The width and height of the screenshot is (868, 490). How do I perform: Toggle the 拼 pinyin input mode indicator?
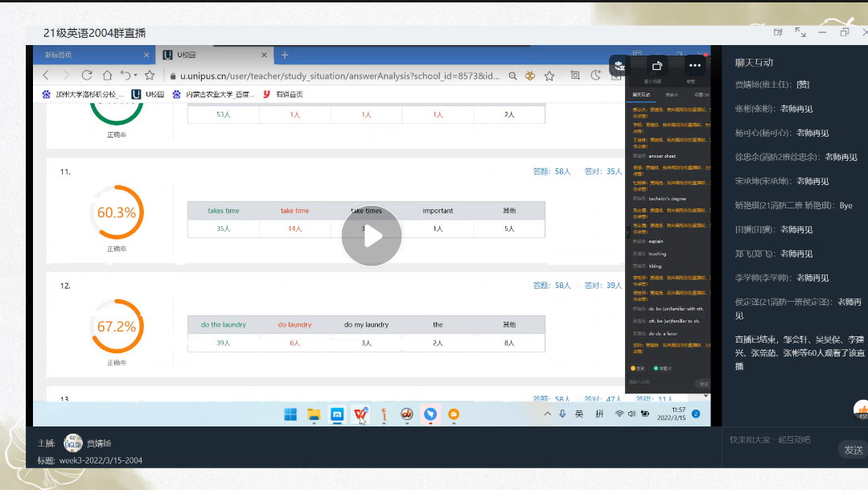(599, 414)
